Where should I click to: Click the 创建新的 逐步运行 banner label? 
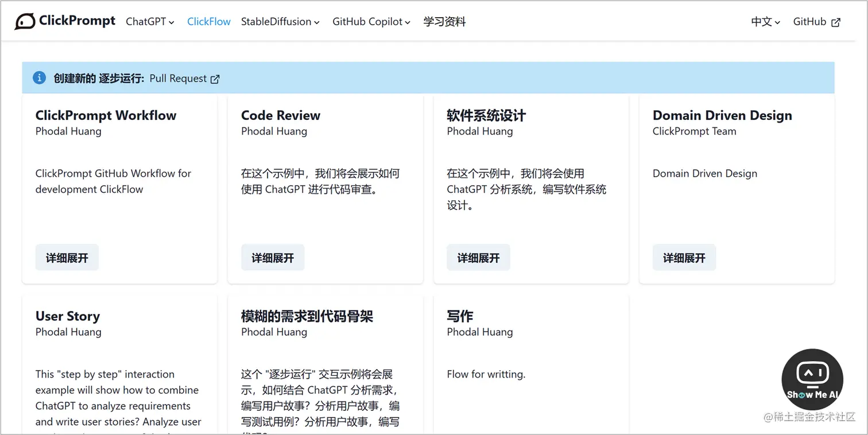[99, 79]
